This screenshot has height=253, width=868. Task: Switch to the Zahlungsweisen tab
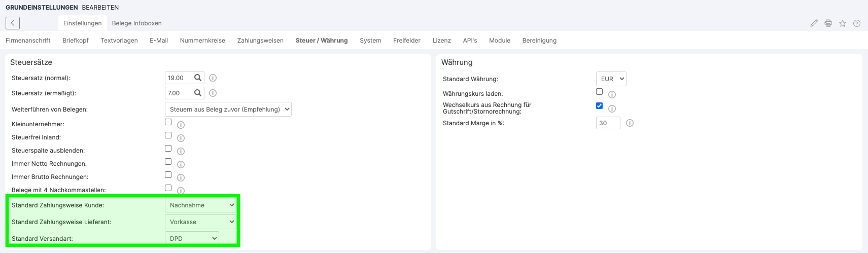click(x=260, y=41)
